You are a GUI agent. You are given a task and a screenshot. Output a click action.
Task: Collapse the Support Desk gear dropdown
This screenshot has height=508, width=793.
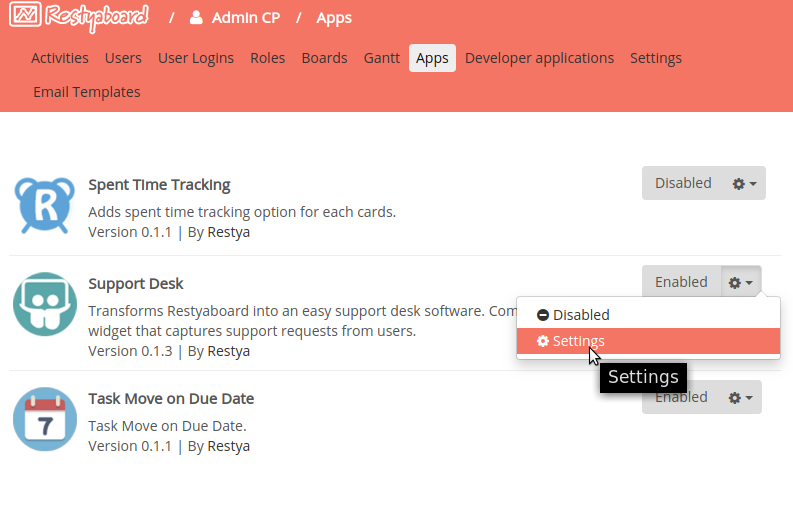pyautogui.click(x=741, y=283)
